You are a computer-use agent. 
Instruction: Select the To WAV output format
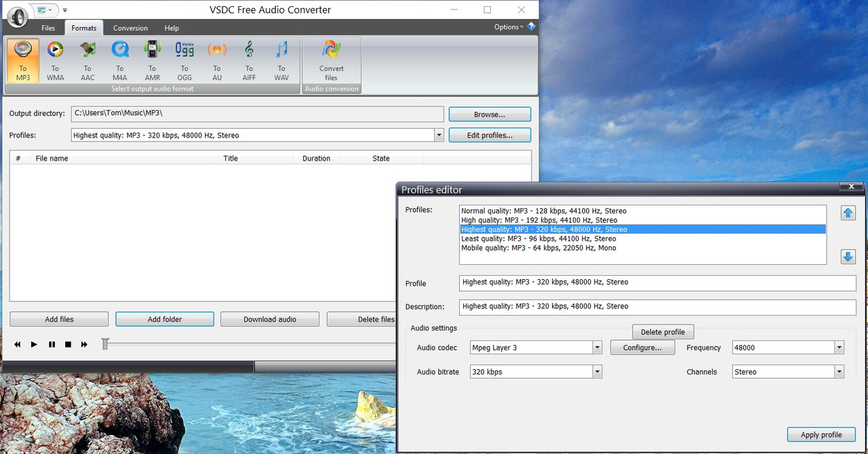pos(281,60)
